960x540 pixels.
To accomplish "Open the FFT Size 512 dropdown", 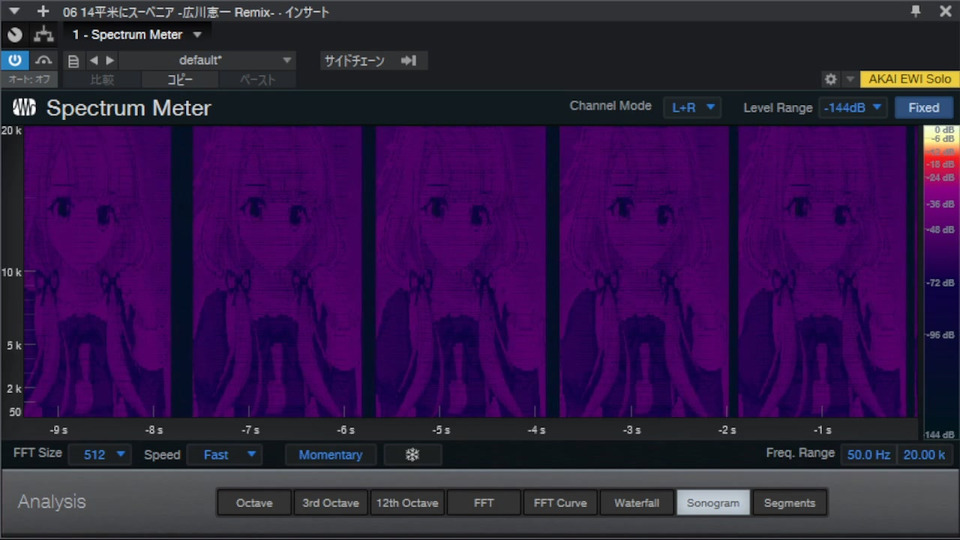I will coord(101,455).
